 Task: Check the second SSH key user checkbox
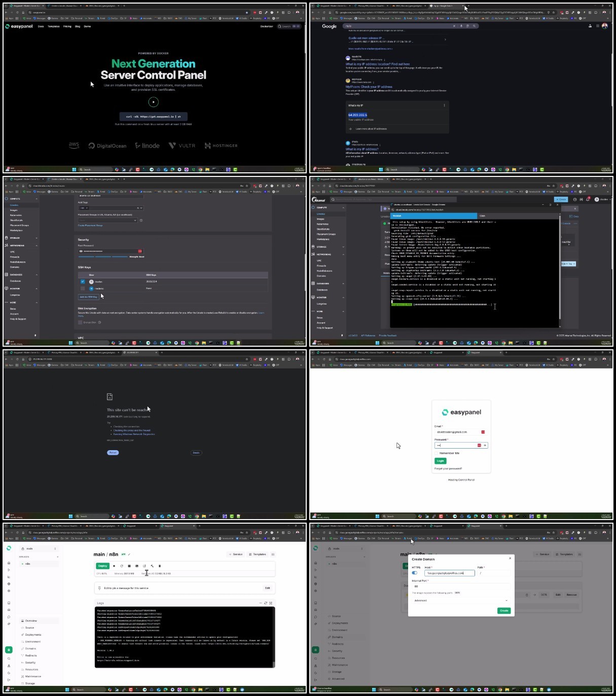(x=83, y=288)
